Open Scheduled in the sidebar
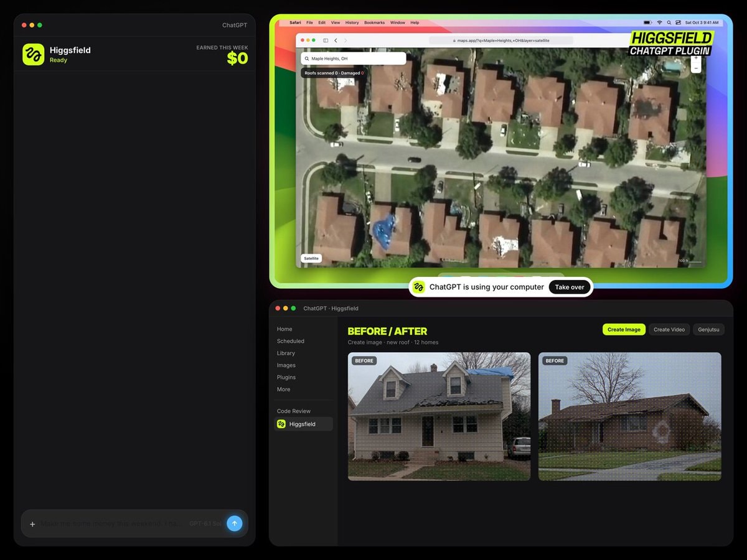Image resolution: width=747 pixels, height=560 pixels. pos(291,341)
